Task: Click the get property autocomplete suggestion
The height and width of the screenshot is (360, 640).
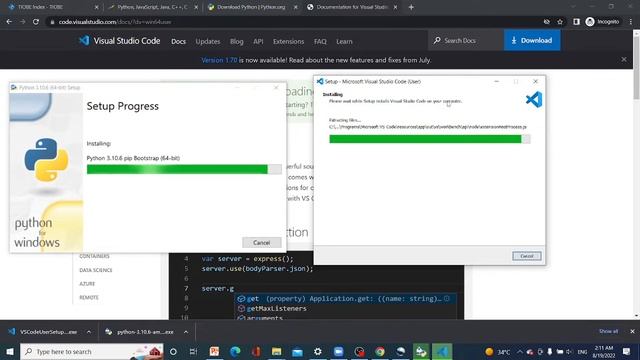Action: (346, 299)
